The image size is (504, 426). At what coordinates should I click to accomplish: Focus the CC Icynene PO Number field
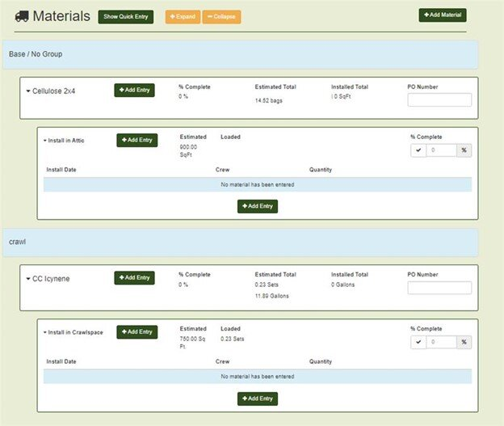point(439,288)
